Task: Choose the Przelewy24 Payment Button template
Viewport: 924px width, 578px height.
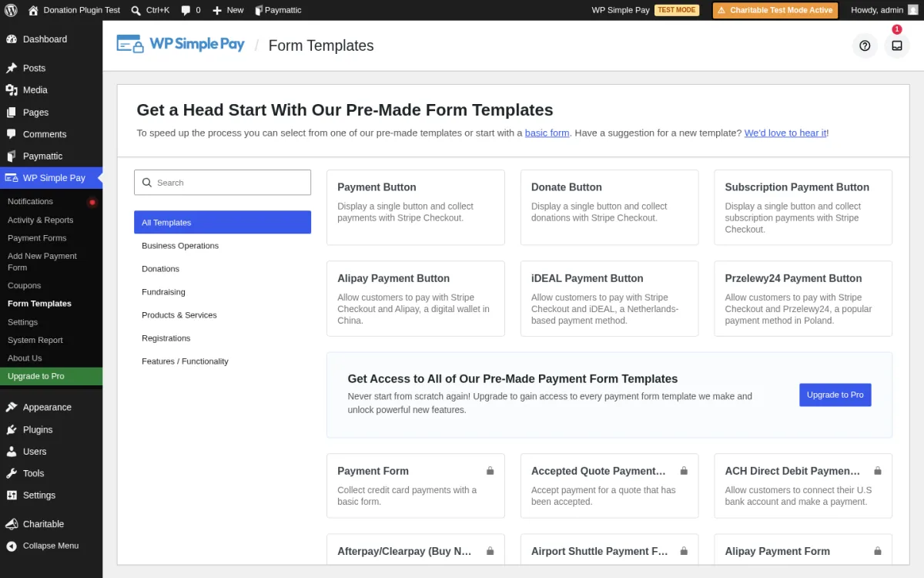Action: 803,298
